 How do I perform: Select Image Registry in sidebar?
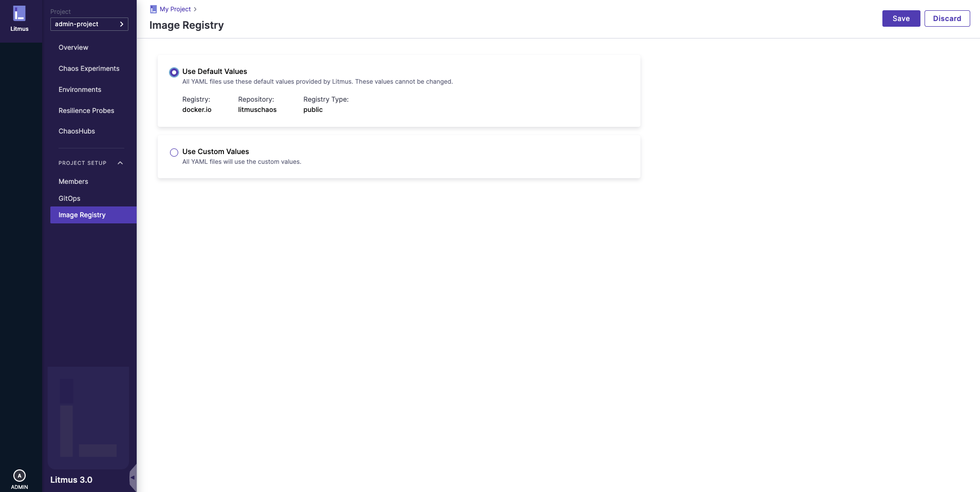(x=82, y=215)
